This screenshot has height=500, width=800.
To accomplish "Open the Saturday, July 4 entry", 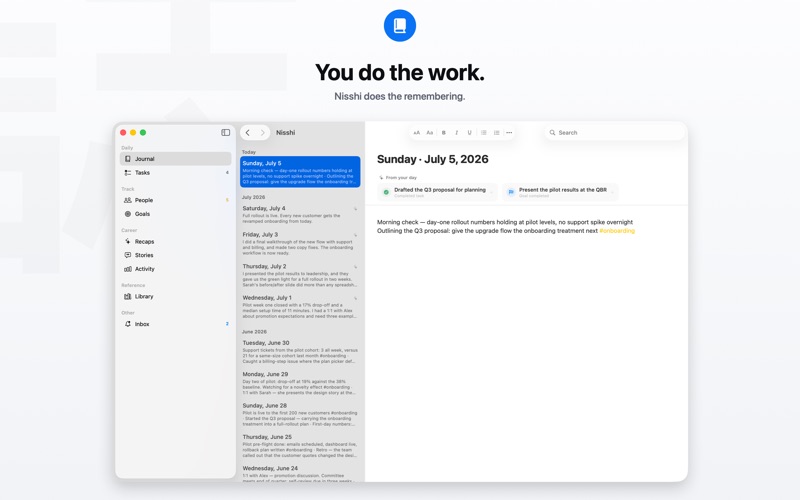I will click(300, 214).
